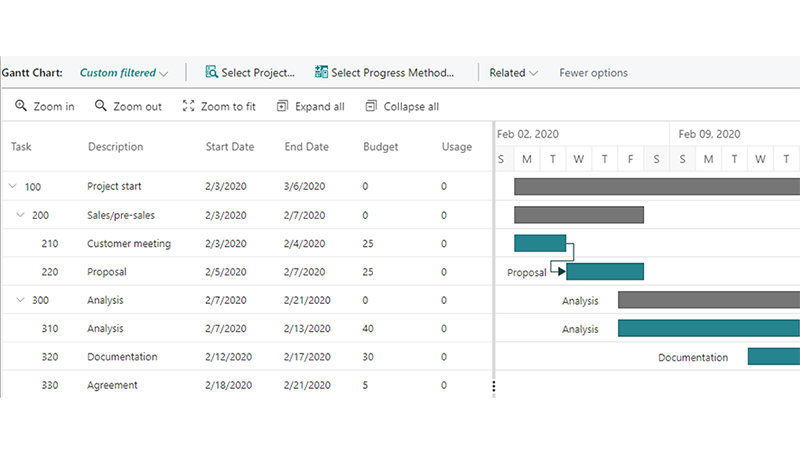Click the Project start description
The height and width of the screenshot is (454, 800).
[114, 187]
